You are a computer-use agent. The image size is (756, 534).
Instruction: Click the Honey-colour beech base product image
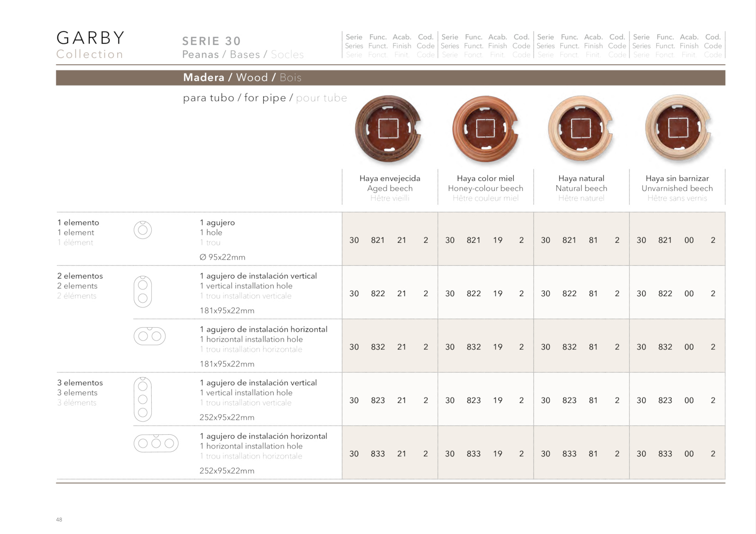point(485,129)
